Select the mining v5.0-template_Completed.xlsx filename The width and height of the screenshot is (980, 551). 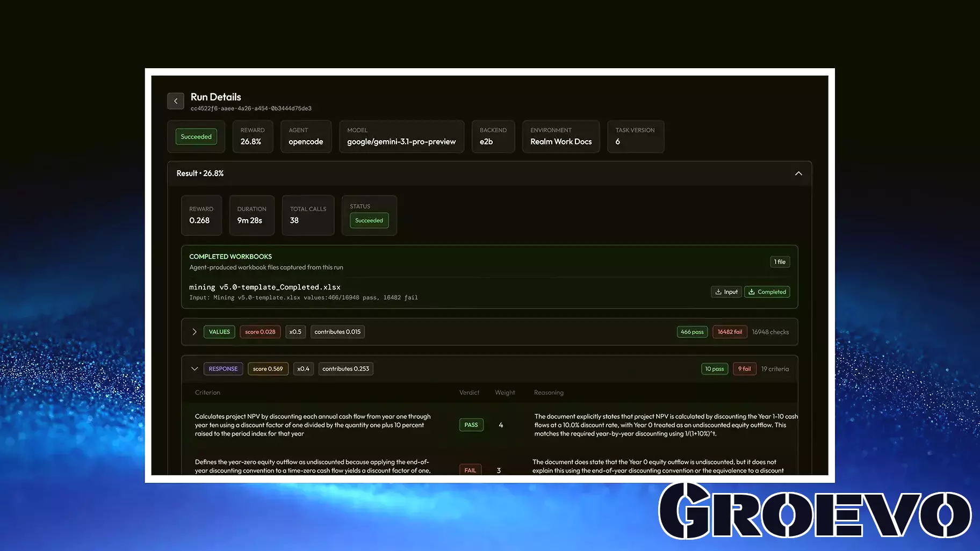(x=265, y=287)
